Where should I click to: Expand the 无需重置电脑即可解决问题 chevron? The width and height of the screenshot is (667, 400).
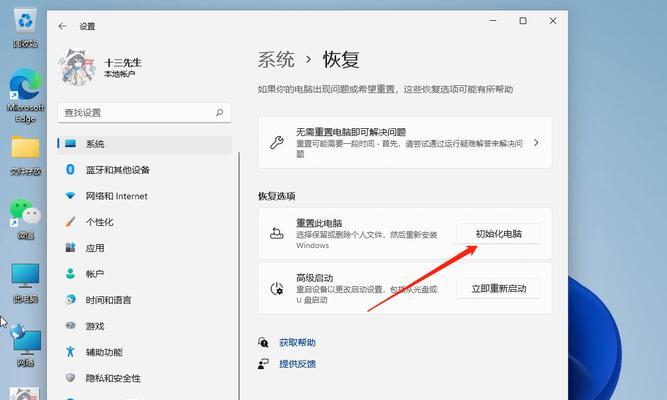point(536,143)
